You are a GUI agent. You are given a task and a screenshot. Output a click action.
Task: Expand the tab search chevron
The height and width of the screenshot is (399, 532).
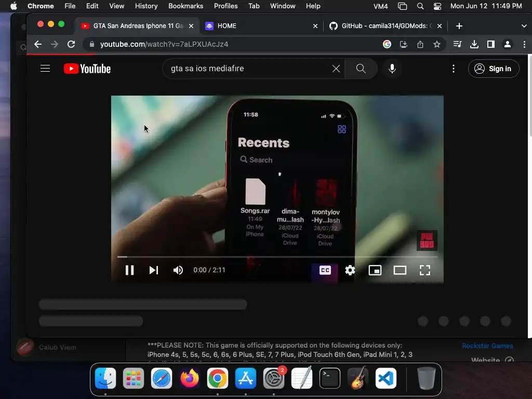[524, 26]
